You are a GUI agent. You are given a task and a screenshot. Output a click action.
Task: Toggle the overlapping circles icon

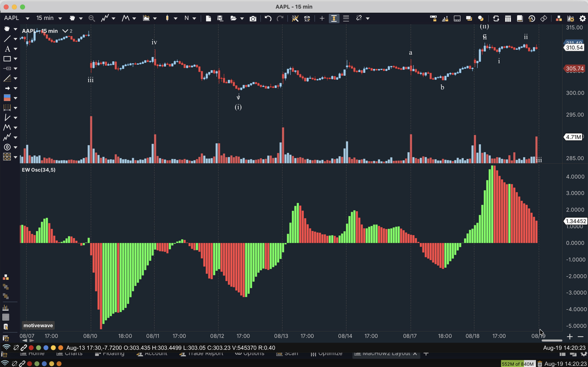481,19
